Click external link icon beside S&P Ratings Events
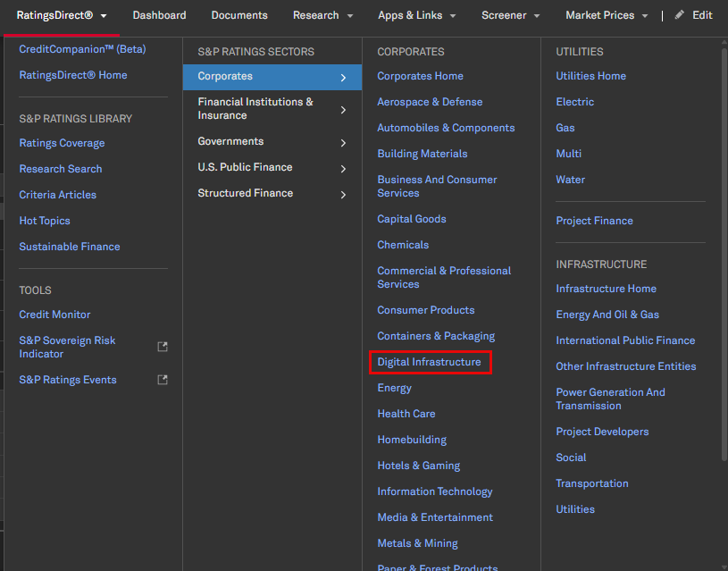Screen dimensions: 728x571 [163, 380]
